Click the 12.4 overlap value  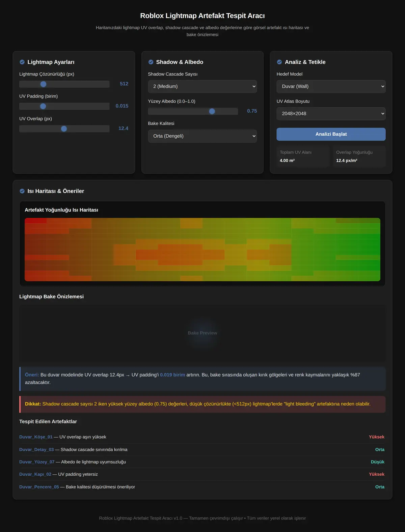coord(123,128)
